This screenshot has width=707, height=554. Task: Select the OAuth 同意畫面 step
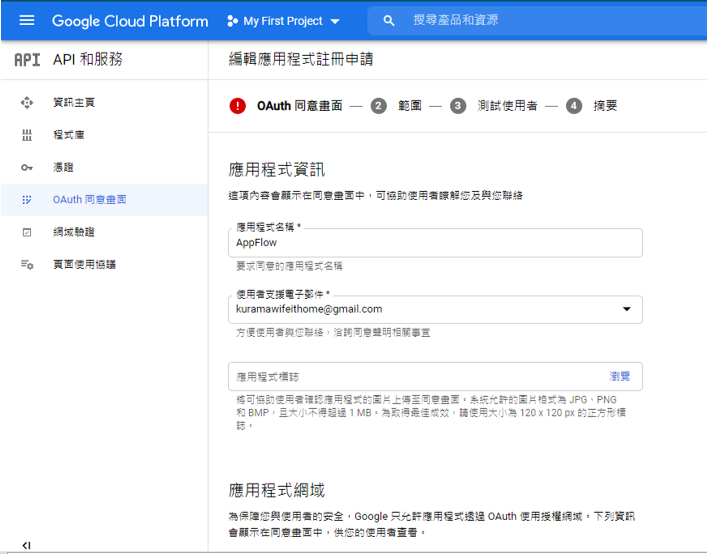tap(299, 106)
